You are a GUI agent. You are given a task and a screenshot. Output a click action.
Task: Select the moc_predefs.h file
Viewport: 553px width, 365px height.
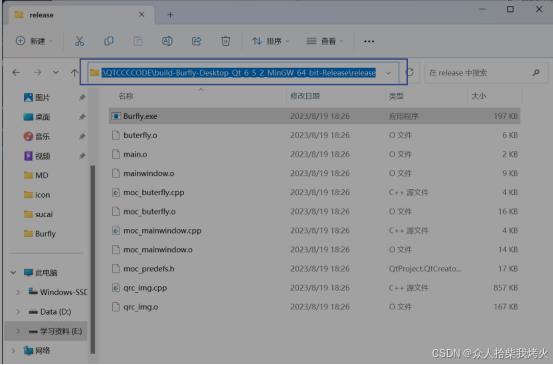click(315, 268)
